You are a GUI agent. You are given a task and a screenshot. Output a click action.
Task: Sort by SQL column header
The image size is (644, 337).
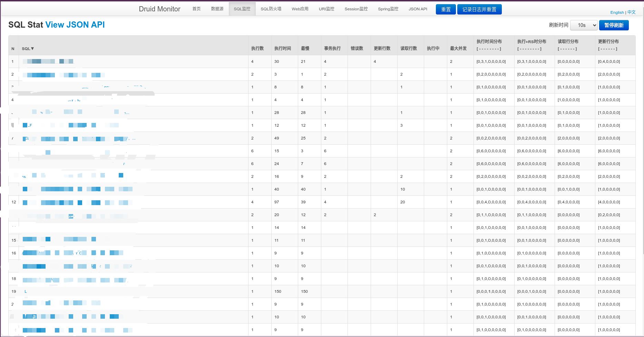pyautogui.click(x=28, y=49)
